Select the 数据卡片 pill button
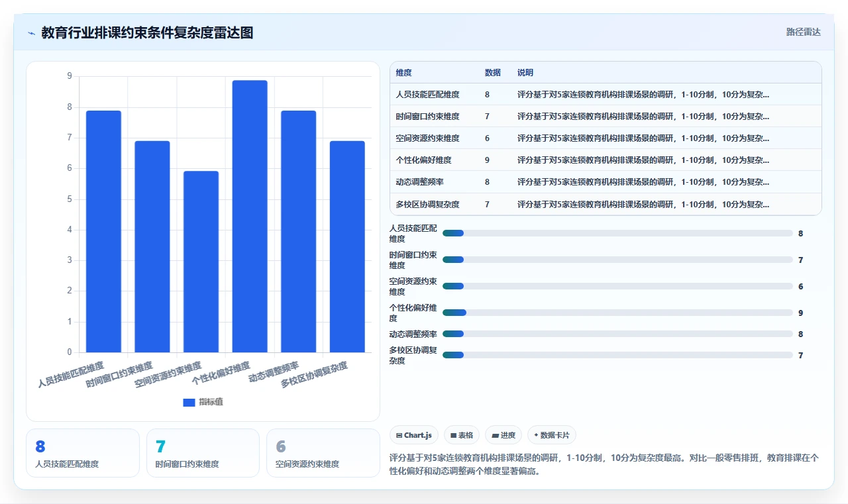This screenshot has width=848, height=504. coord(552,435)
